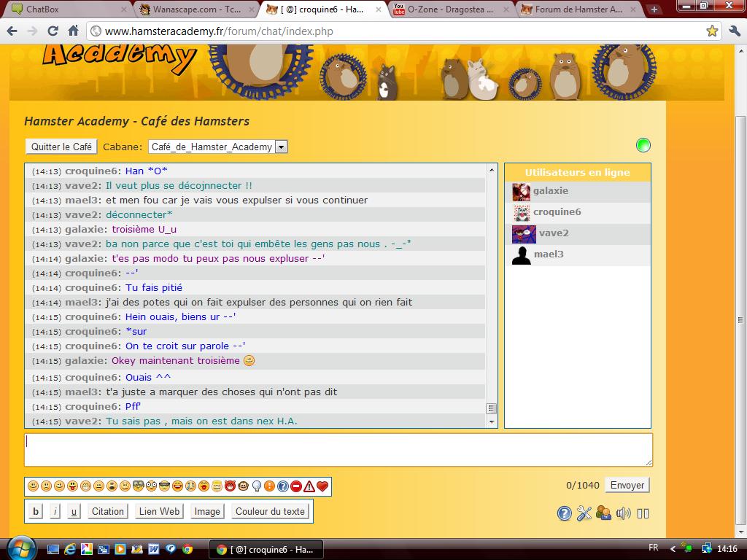Screen dimensions: 747x560
Task: Click the Quitter le Café button
Action: tap(61, 147)
